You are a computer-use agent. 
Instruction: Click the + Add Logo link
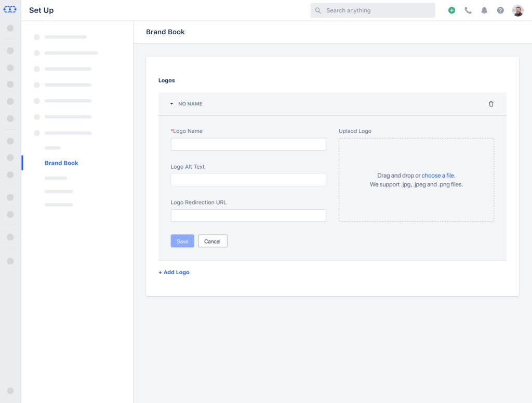pyautogui.click(x=174, y=272)
